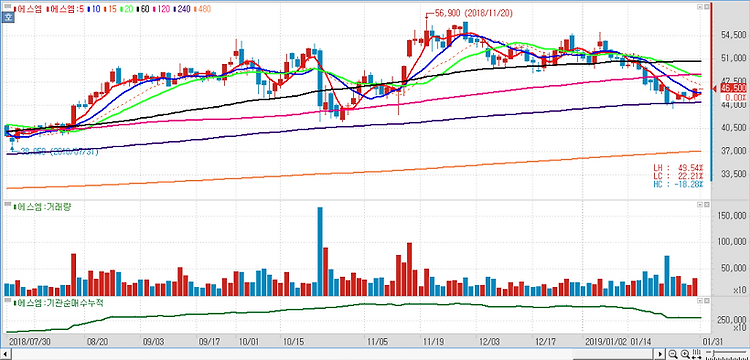Click volume panel maximize icon
This screenshot has height=360, width=750.
700,205
